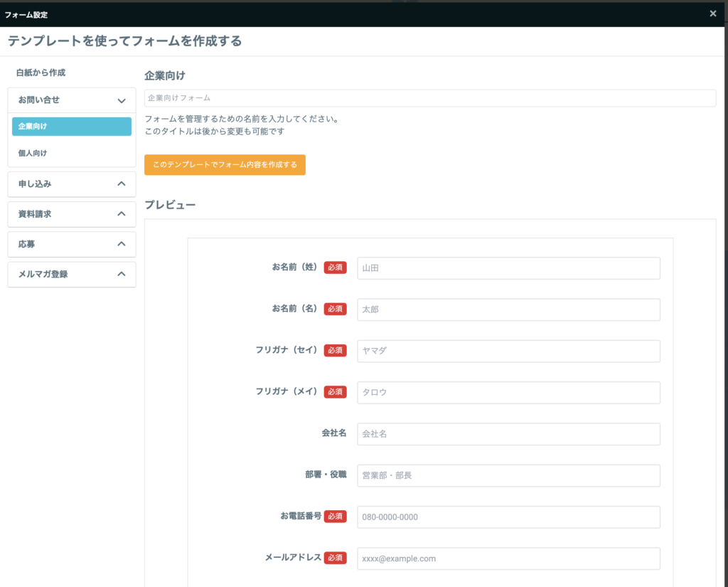This screenshot has width=728, height=587.
Task: Click the メールアドレス input field
Action: pyautogui.click(x=508, y=559)
